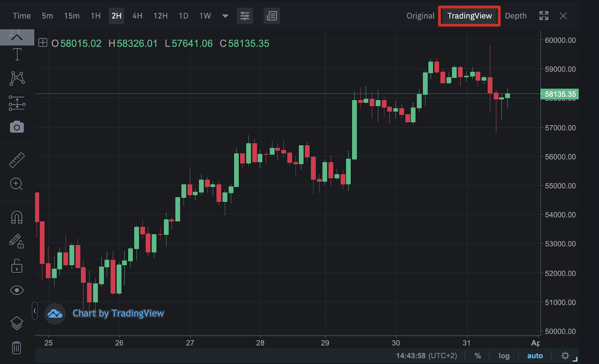Activate the Zoom In tool
Image resolution: width=599 pixels, height=364 pixels.
pos(17,184)
